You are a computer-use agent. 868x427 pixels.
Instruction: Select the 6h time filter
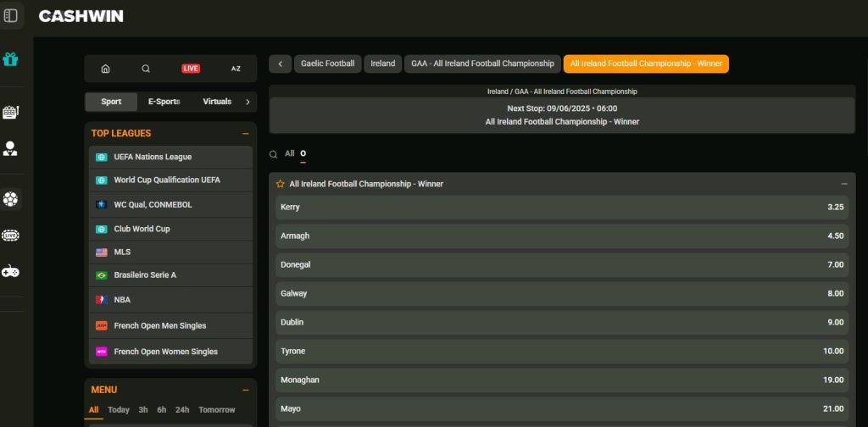pos(162,410)
